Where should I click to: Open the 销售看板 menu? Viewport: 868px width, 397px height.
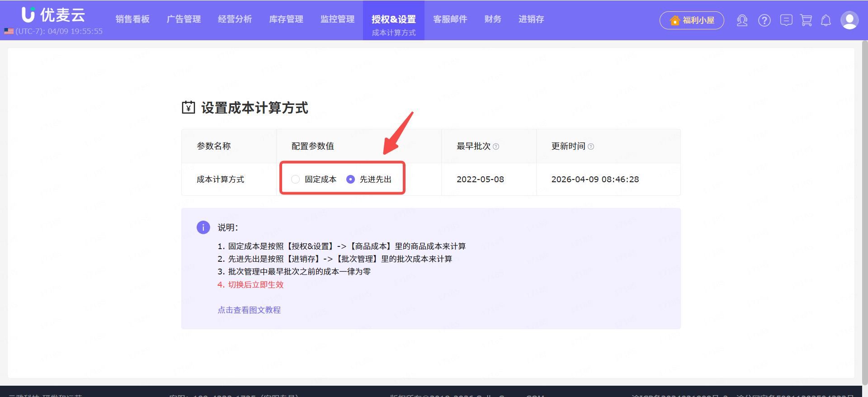(132, 19)
